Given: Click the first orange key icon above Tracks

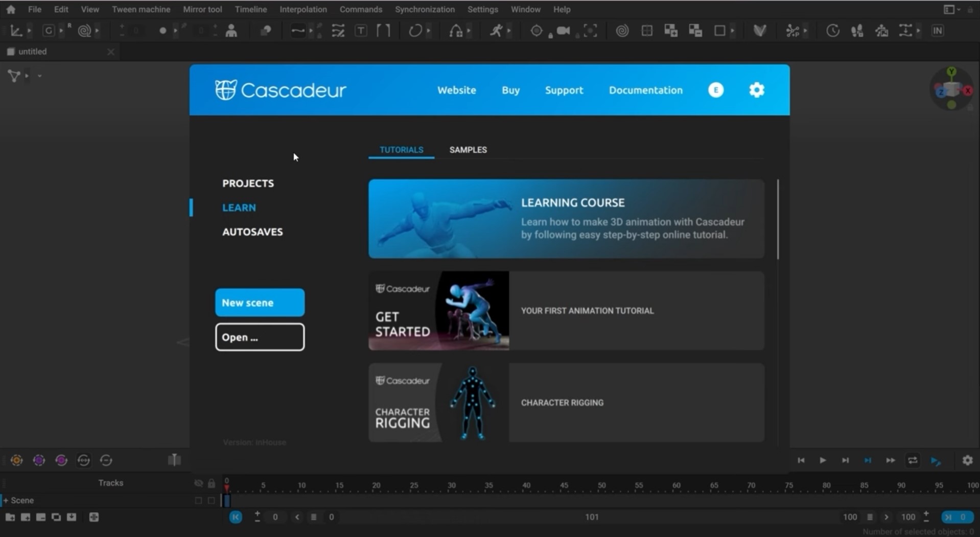Looking at the screenshot, I should click(x=16, y=460).
